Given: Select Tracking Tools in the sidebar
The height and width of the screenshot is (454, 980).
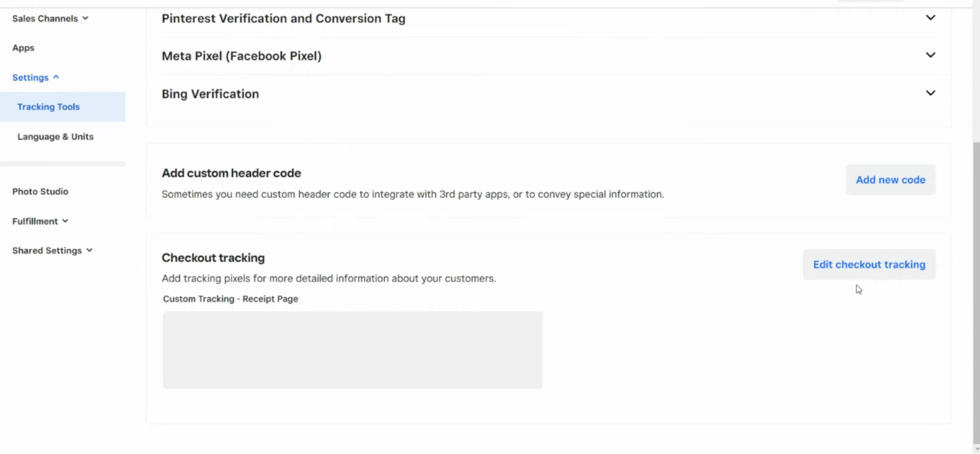Looking at the screenshot, I should click(x=48, y=107).
